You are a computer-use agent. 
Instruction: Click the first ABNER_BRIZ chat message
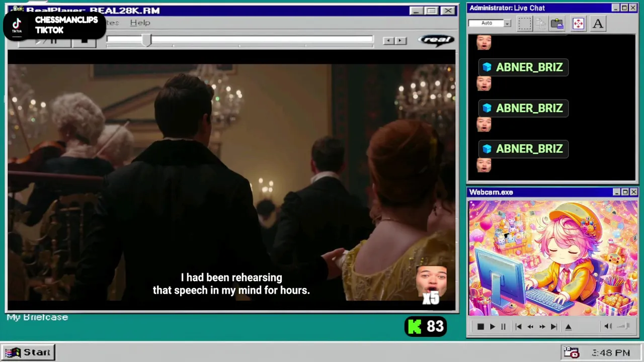tap(523, 67)
